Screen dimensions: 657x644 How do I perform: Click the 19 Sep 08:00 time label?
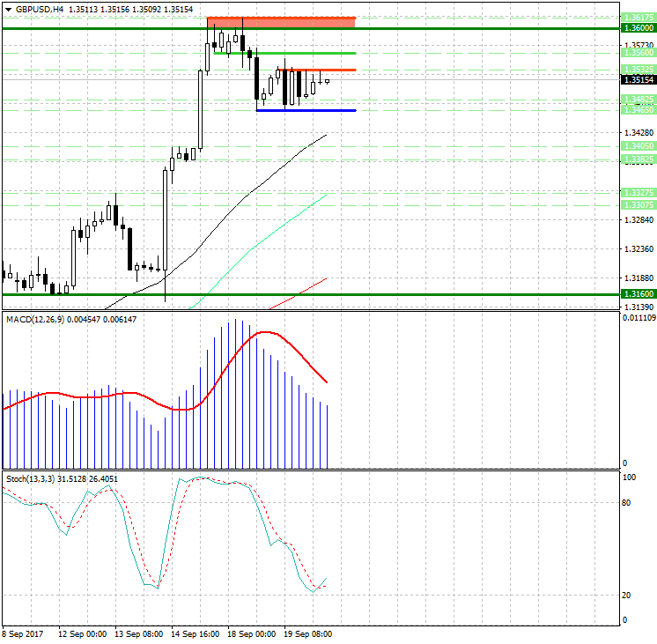(x=307, y=634)
